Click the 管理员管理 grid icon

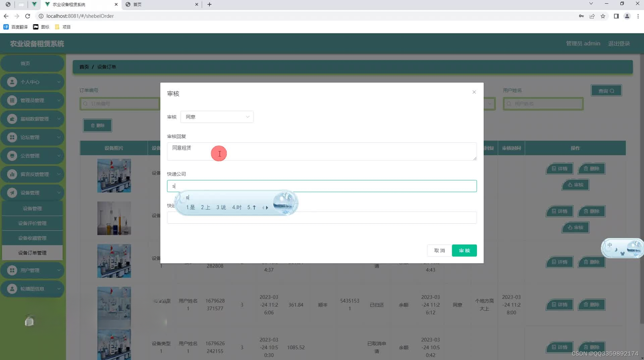pyautogui.click(x=12, y=100)
